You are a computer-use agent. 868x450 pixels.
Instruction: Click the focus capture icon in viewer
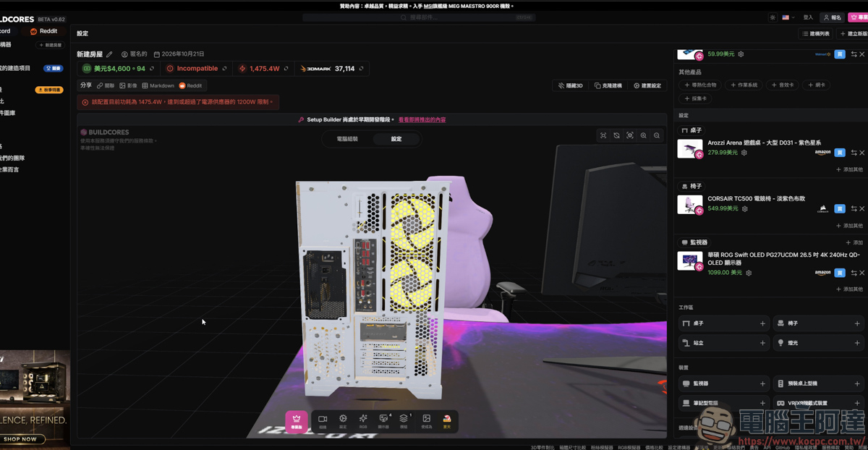coord(630,135)
